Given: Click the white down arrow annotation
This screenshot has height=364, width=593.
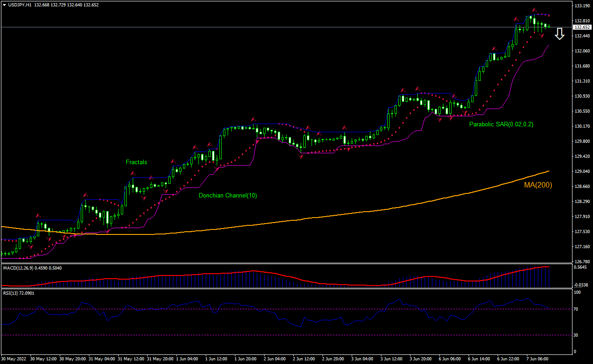Looking at the screenshot, I should click(560, 34).
